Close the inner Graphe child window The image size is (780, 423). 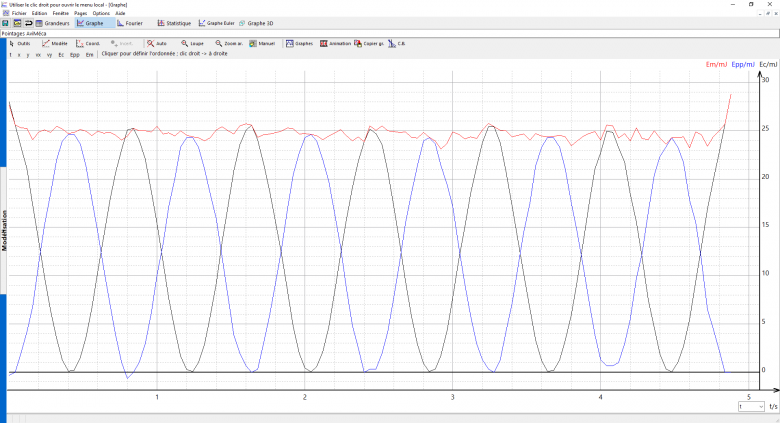[776, 13]
